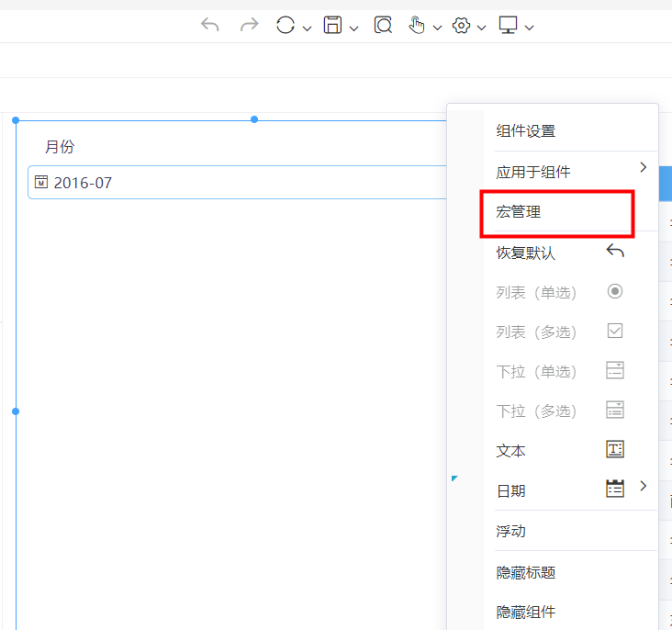
Task: Choose 隐藏标题 from the menu
Action: click(x=526, y=572)
